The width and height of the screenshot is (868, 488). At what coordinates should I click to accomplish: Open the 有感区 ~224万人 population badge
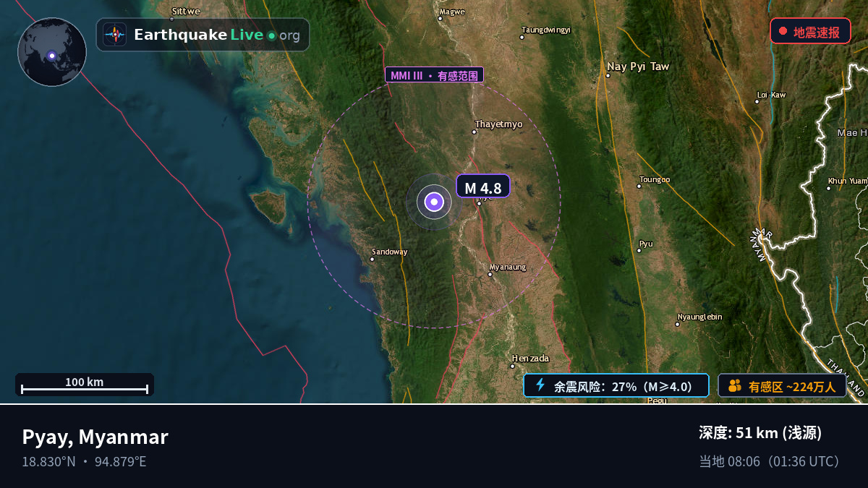pyautogui.click(x=782, y=385)
